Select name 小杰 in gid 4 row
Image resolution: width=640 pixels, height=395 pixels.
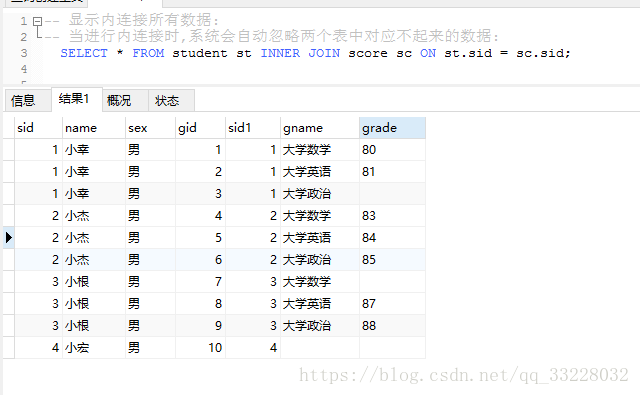pyautogui.click(x=94, y=216)
